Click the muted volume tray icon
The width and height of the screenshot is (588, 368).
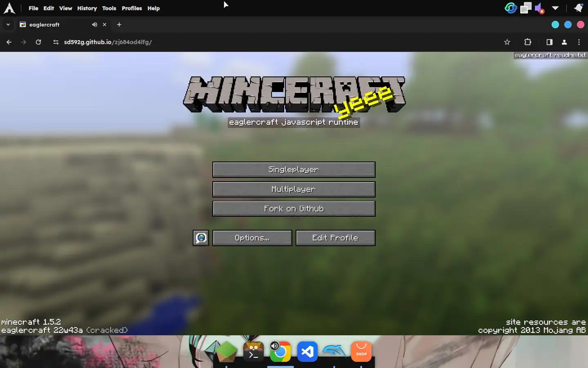(x=540, y=9)
